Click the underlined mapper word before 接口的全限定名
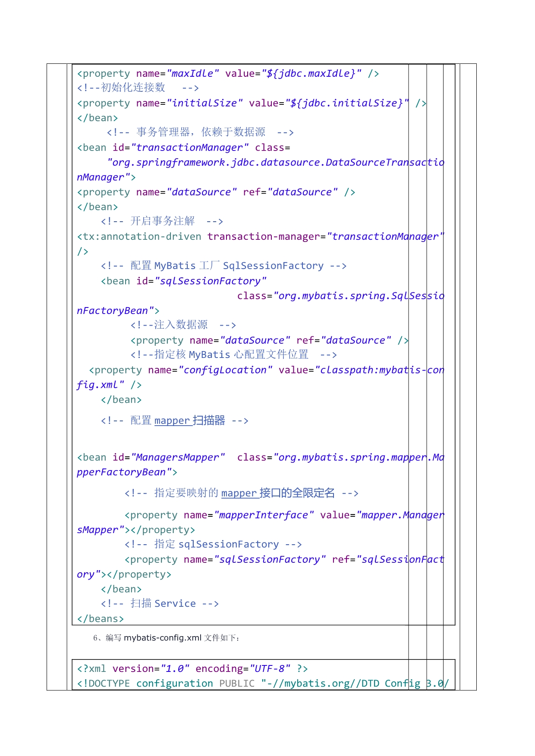Screen dimensions: 535x756 tap(239, 493)
